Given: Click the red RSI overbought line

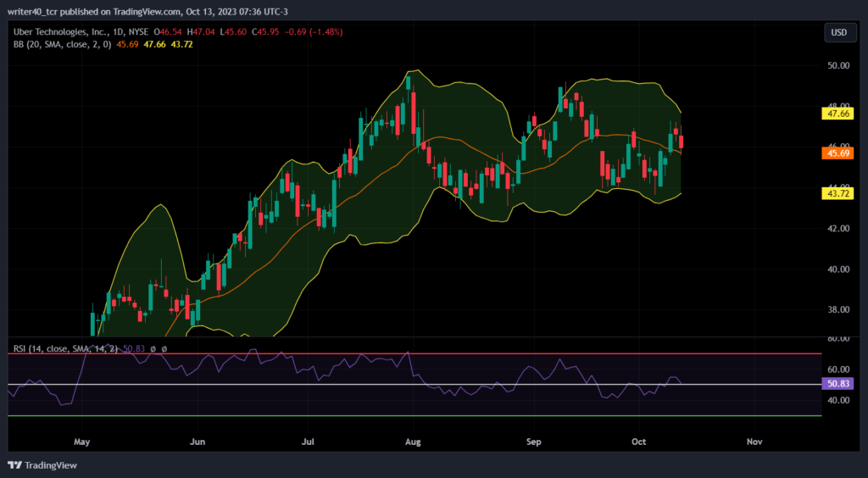Looking at the screenshot, I should 414,353.
